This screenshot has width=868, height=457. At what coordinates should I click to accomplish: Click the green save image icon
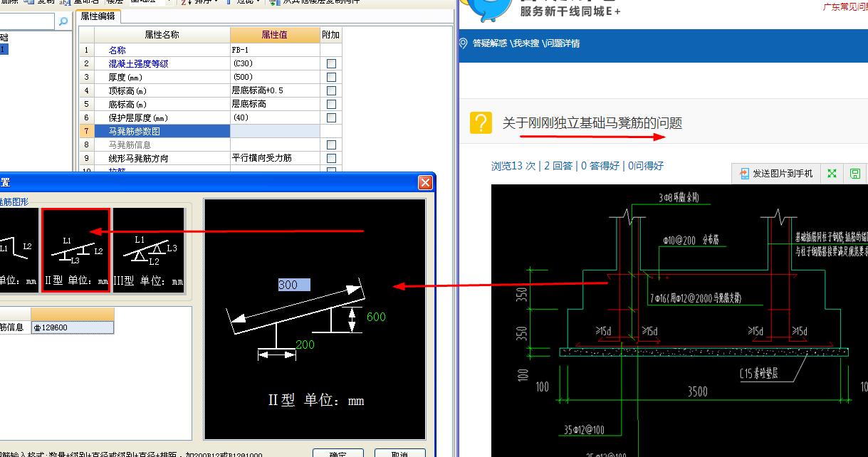855,173
